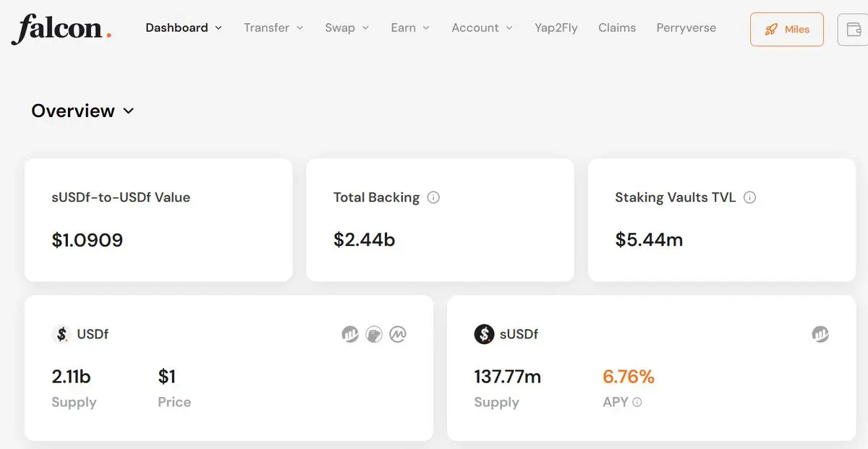Click the Falcon logo
Image resolution: width=868 pixels, height=449 pixels.
[x=61, y=29]
